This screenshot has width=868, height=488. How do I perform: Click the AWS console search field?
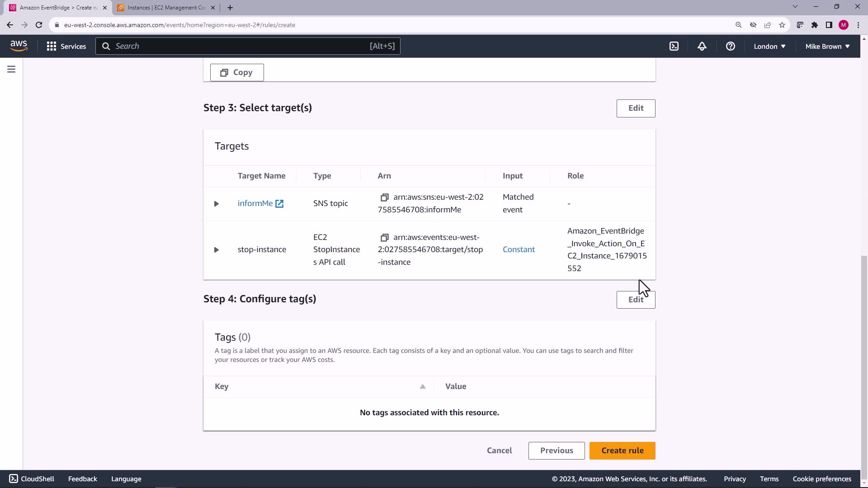coord(248,46)
